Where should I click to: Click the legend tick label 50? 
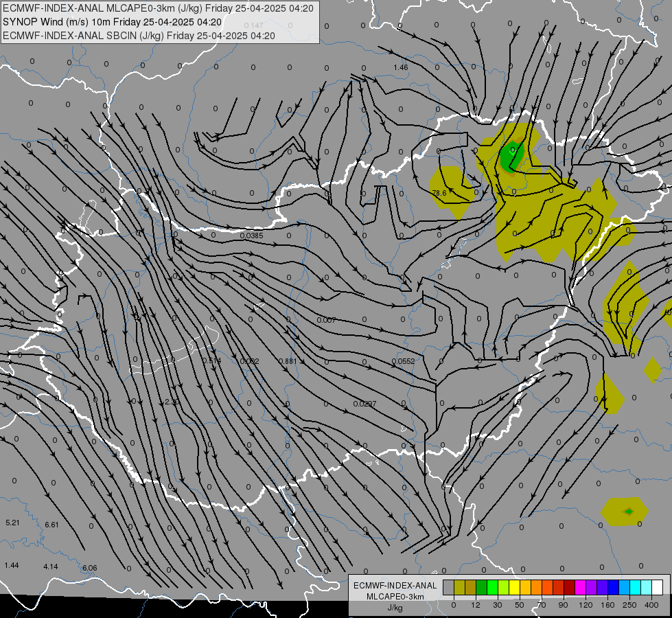tap(520, 605)
